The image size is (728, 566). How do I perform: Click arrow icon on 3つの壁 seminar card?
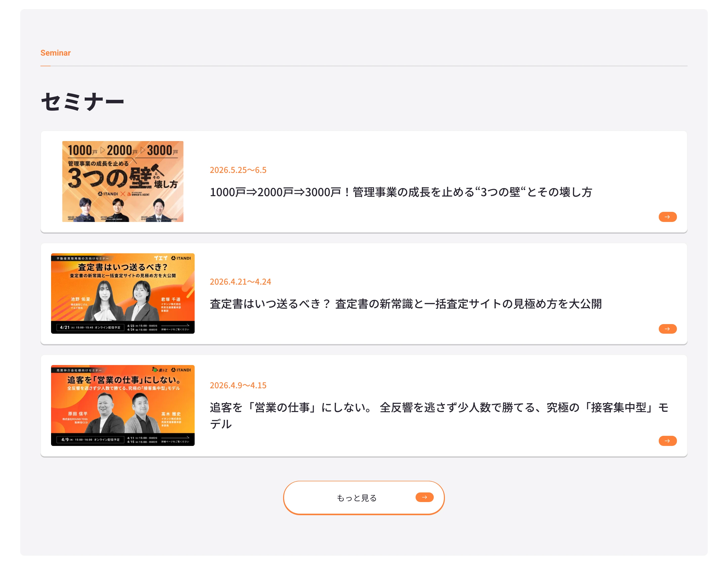click(x=667, y=217)
